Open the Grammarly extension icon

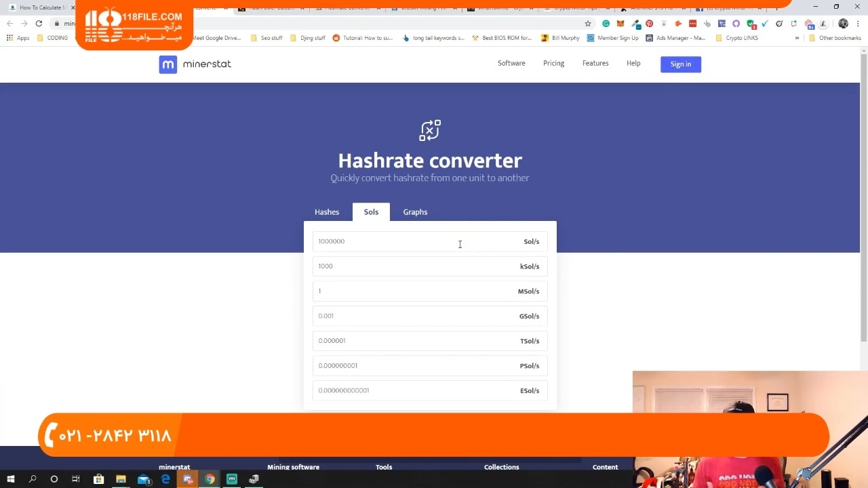[x=606, y=24]
